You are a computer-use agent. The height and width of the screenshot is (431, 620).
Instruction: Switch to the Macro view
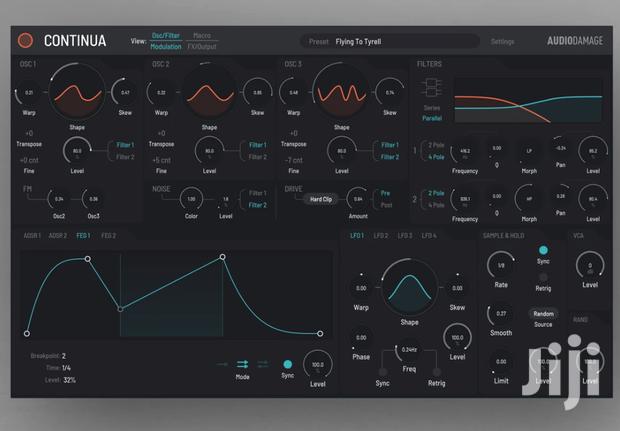(x=202, y=36)
